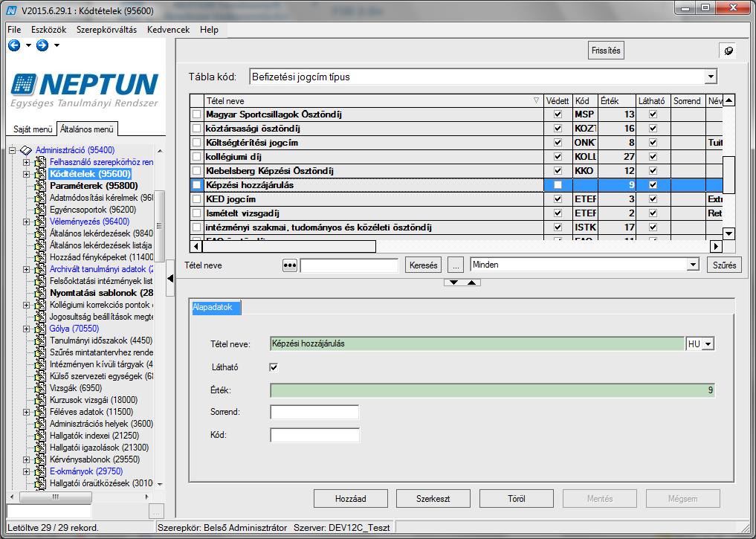The height and width of the screenshot is (539, 756).
Task: Open the Minden filter dropdown
Action: coord(693,265)
